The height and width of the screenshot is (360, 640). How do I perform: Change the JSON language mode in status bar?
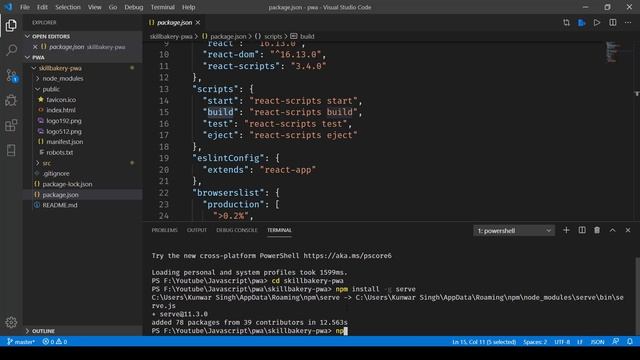pyautogui.click(x=598, y=342)
